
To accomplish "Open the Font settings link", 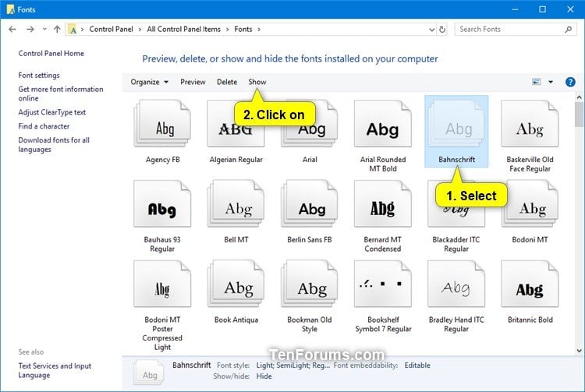I will (x=39, y=76).
